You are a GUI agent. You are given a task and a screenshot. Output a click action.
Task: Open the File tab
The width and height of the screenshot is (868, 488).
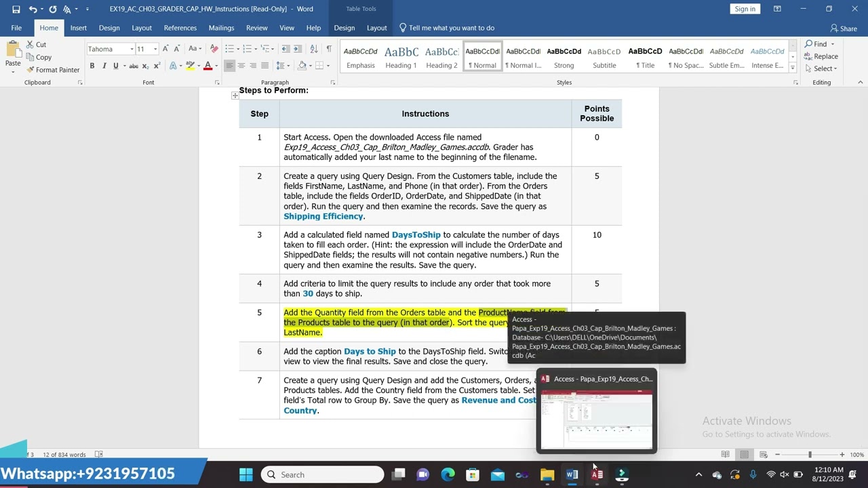[x=16, y=28]
